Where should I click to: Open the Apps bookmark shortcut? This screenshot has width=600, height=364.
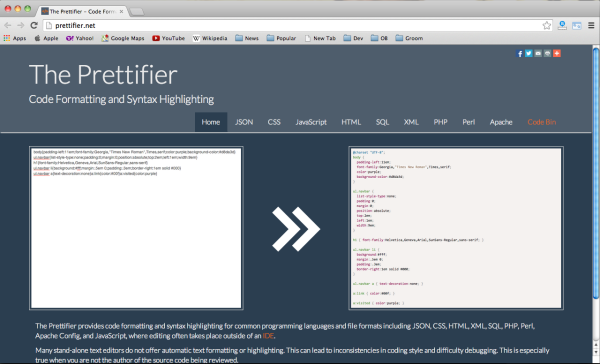tap(15, 38)
